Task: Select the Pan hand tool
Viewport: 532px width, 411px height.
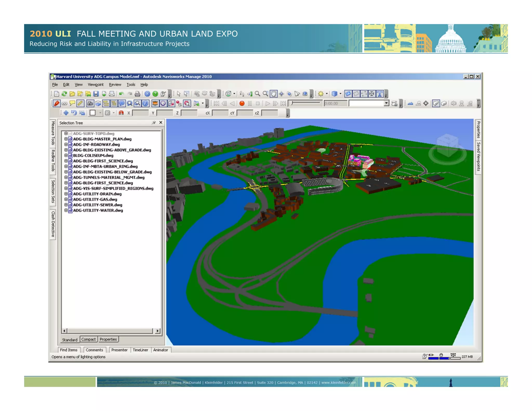Action: (273, 94)
